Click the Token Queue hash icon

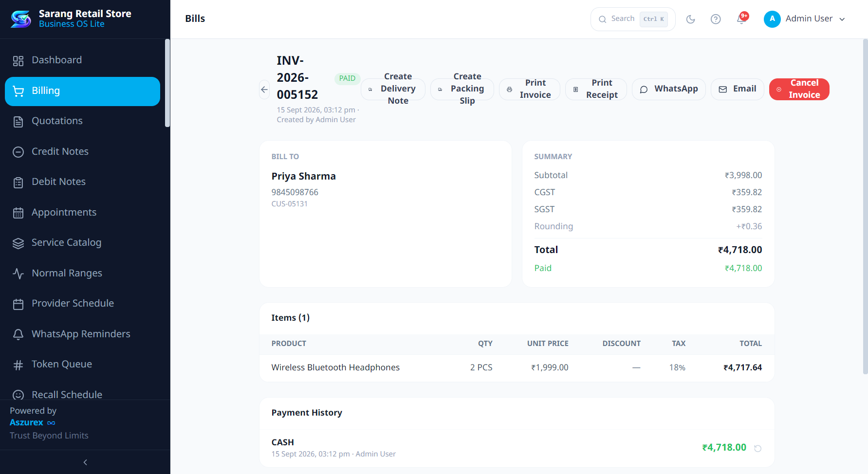pos(18,365)
